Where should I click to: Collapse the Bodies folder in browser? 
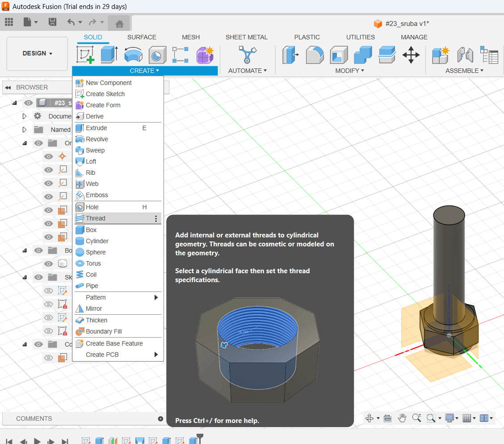coord(25,250)
